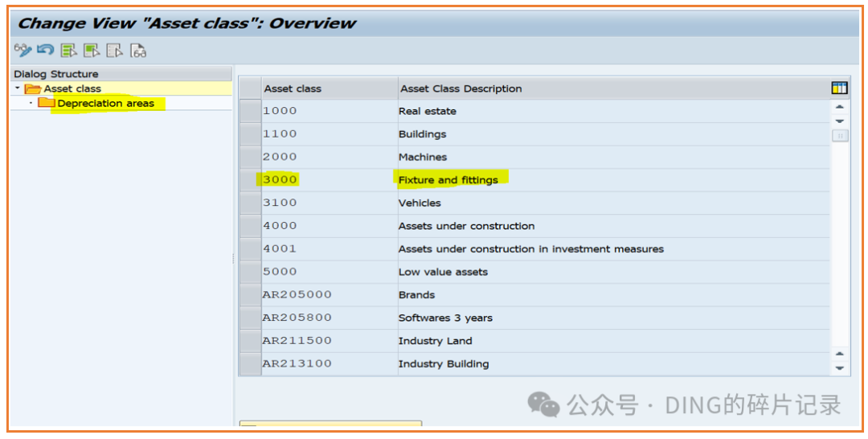Click highlighted asset class cell 3000
This screenshot has height=439, width=868.
330,180
